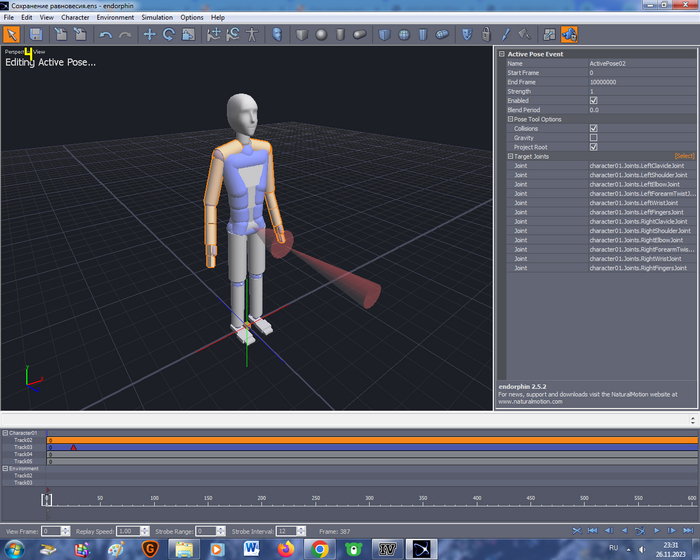Select the Move tool (cross arrows)
The width and height of the screenshot is (700, 560).
(149, 34)
